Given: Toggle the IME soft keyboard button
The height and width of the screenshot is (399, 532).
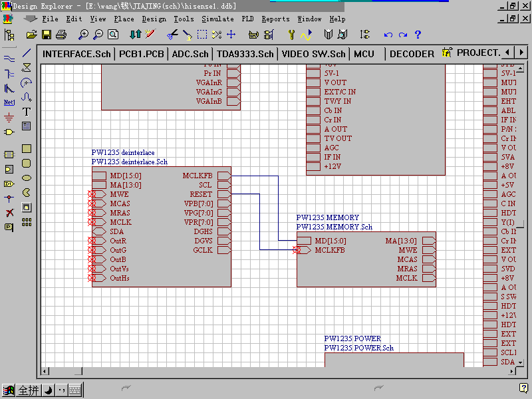Looking at the screenshot, I should coord(74,390).
